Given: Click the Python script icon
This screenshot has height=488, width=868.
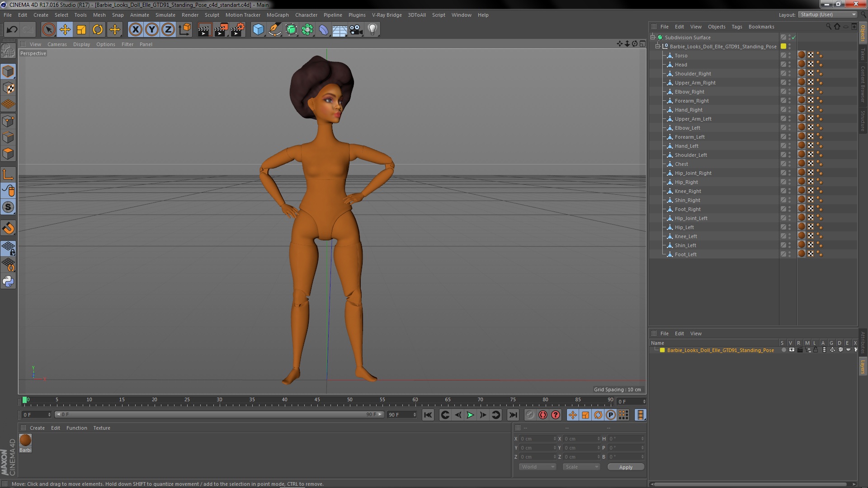Looking at the screenshot, I should click(8, 281).
